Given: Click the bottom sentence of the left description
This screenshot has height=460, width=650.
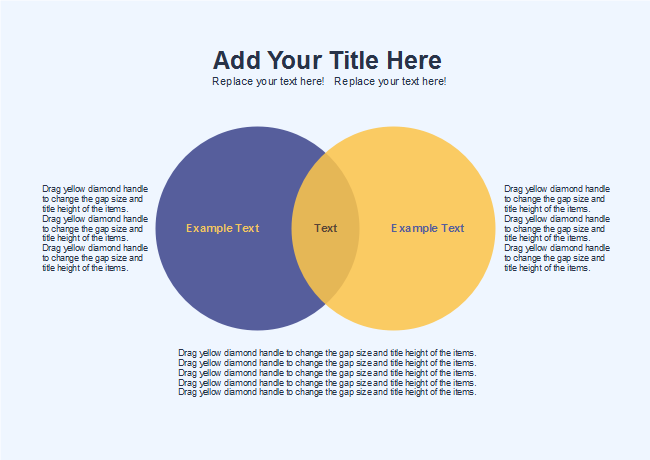Looking at the screenshot, I should [x=95, y=258].
